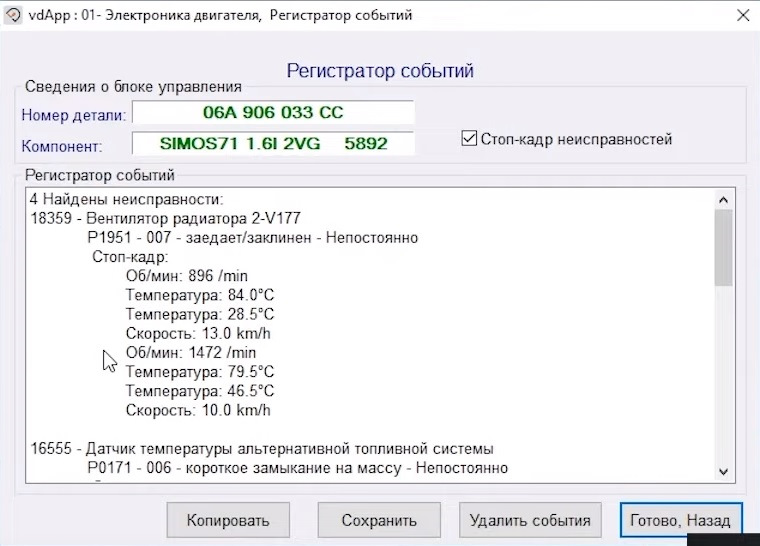Click the Удалить события button
The image size is (760, 546).
(530, 520)
